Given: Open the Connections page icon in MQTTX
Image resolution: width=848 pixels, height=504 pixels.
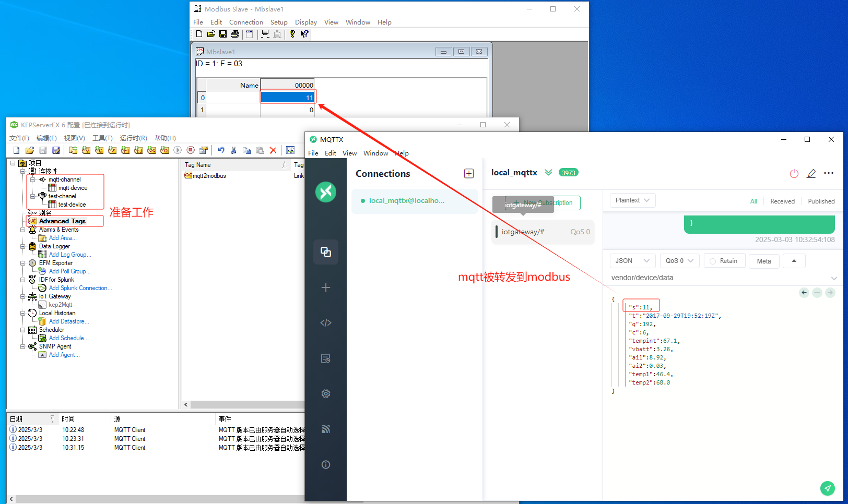Looking at the screenshot, I should click(326, 252).
